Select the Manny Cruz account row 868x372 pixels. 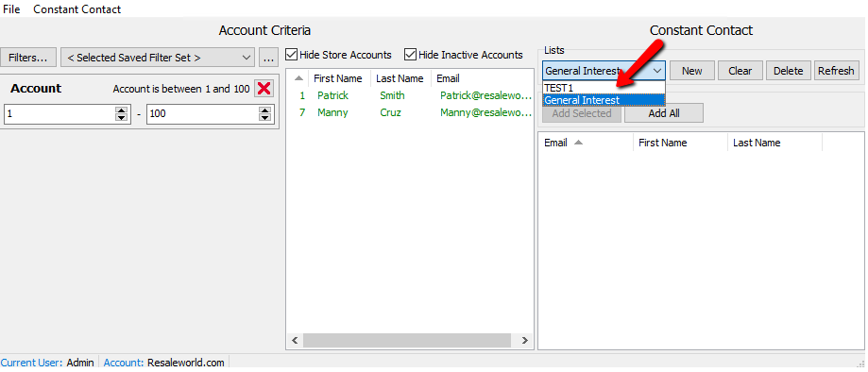[410, 113]
